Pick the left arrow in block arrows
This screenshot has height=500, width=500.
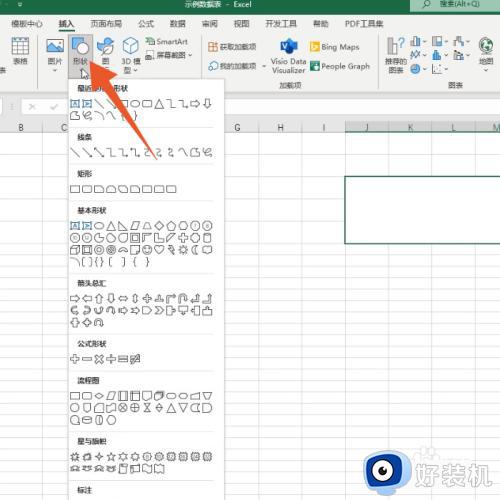click(87, 298)
